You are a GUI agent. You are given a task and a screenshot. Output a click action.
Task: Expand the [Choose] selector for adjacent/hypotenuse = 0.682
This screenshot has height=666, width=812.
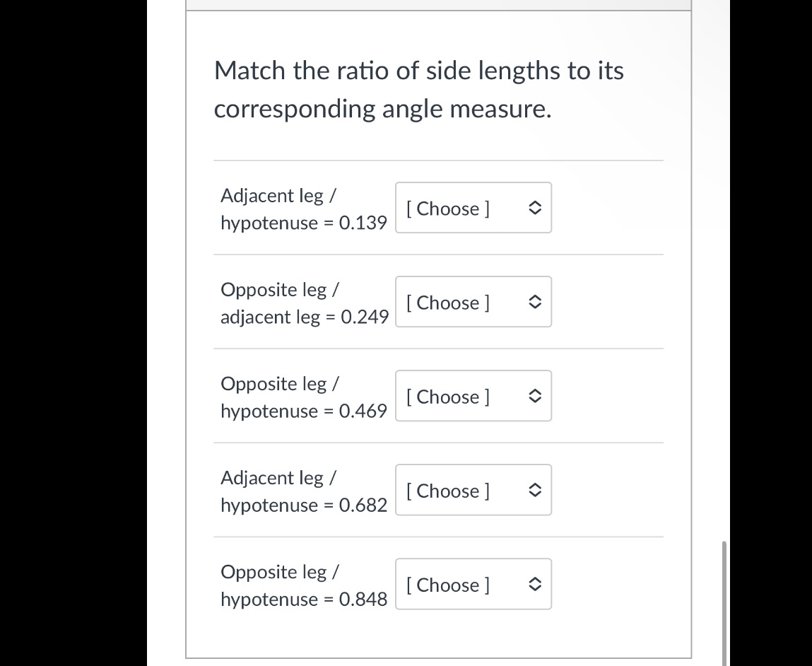(x=454, y=491)
